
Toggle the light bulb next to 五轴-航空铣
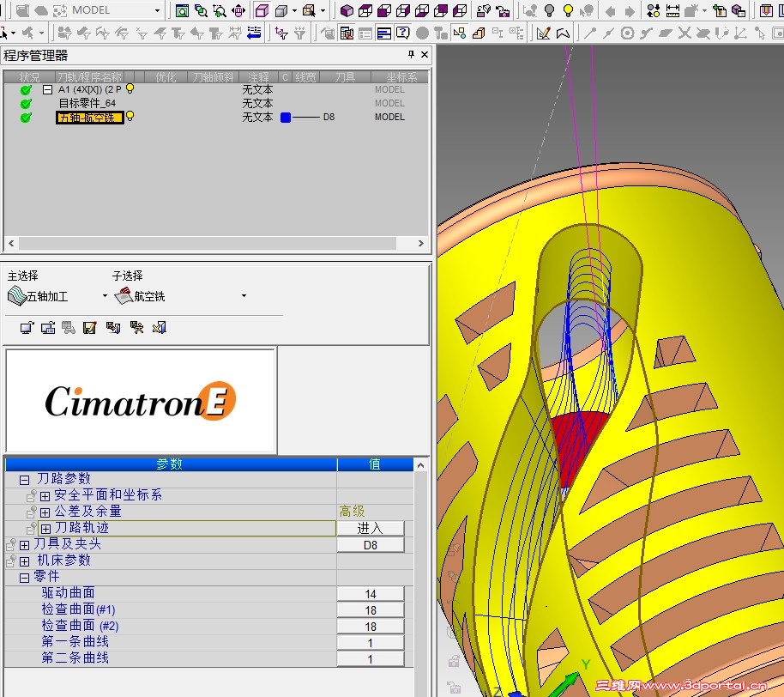(130, 116)
